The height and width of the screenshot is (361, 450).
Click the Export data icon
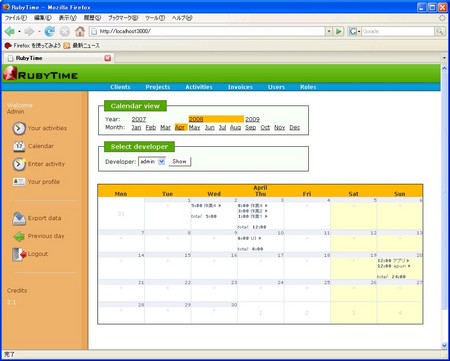coord(19,218)
